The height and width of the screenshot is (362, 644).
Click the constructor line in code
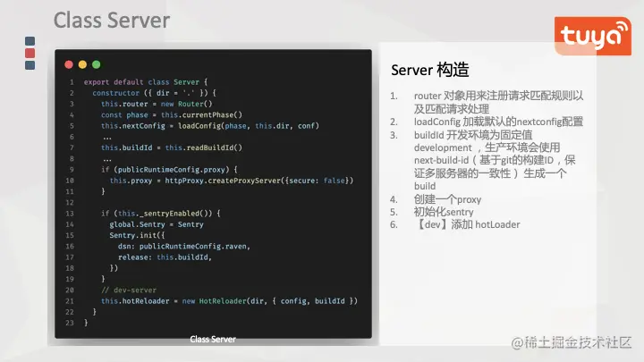pyautogui.click(x=154, y=93)
